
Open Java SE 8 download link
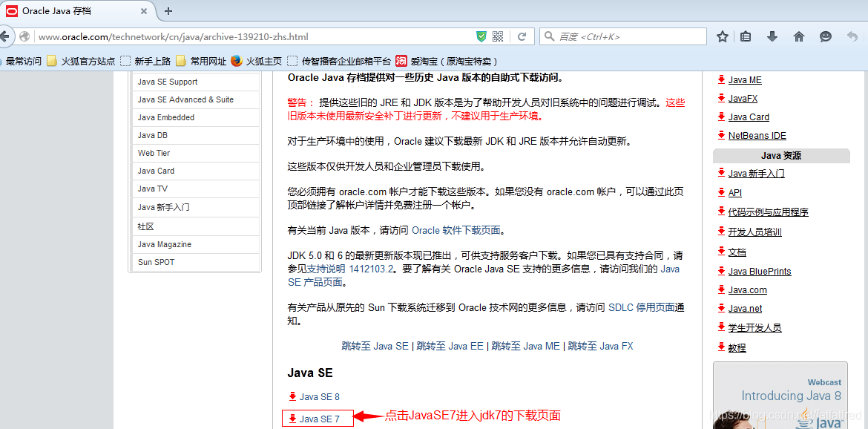tap(320, 397)
